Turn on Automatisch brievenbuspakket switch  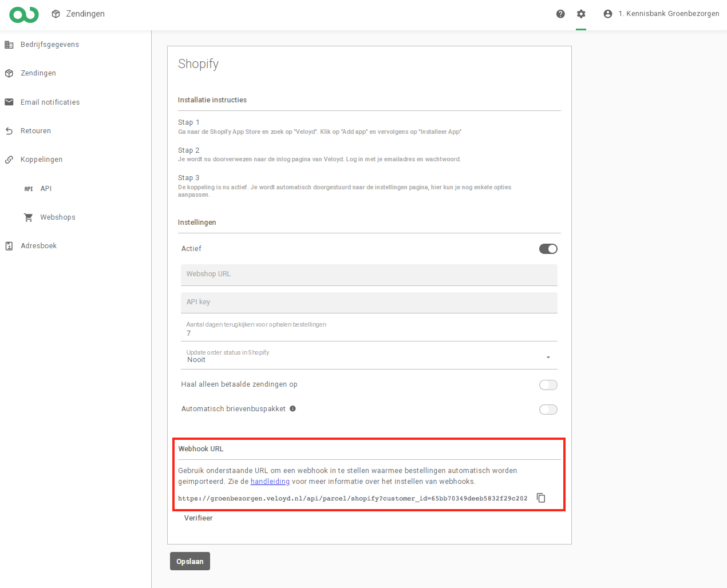click(x=548, y=410)
